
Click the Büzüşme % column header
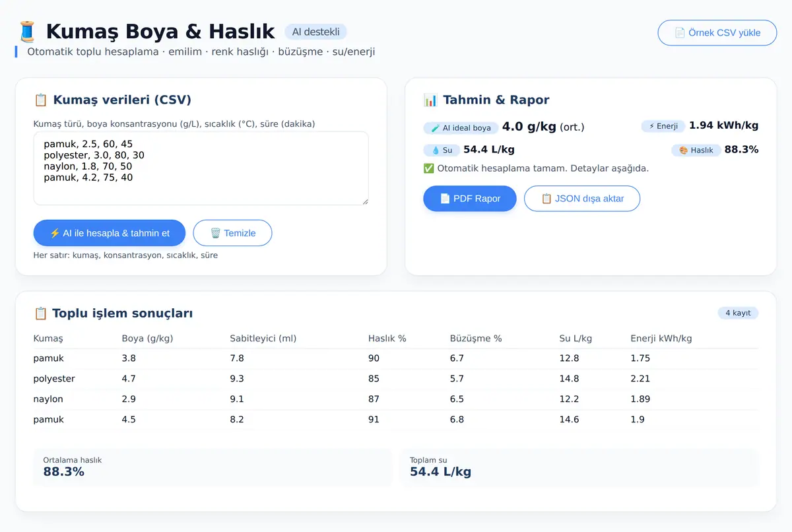pos(476,339)
